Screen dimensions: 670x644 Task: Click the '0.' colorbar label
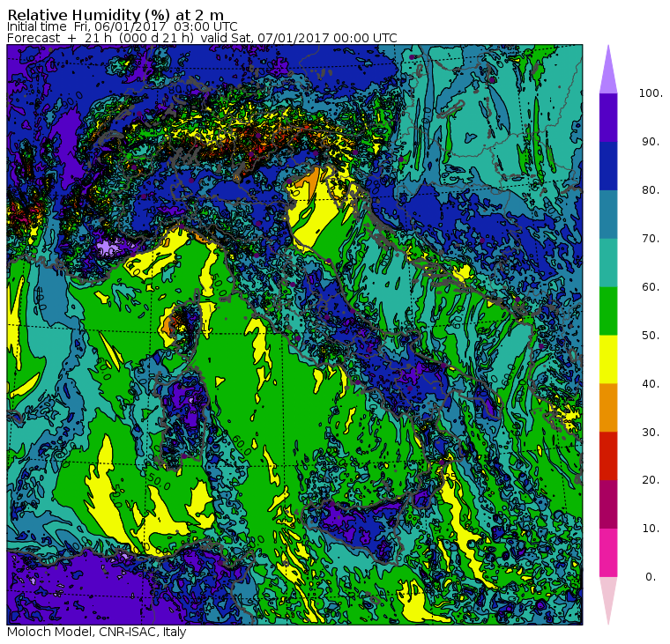651,577
